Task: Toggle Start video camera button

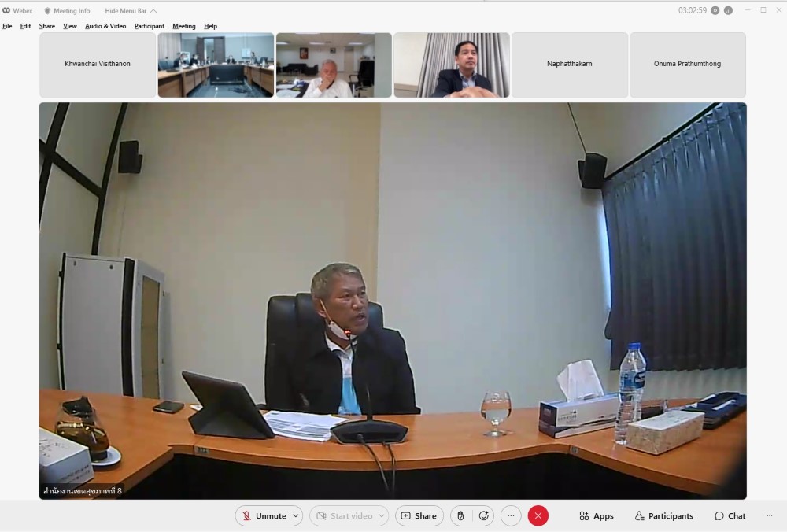Action: click(x=344, y=516)
